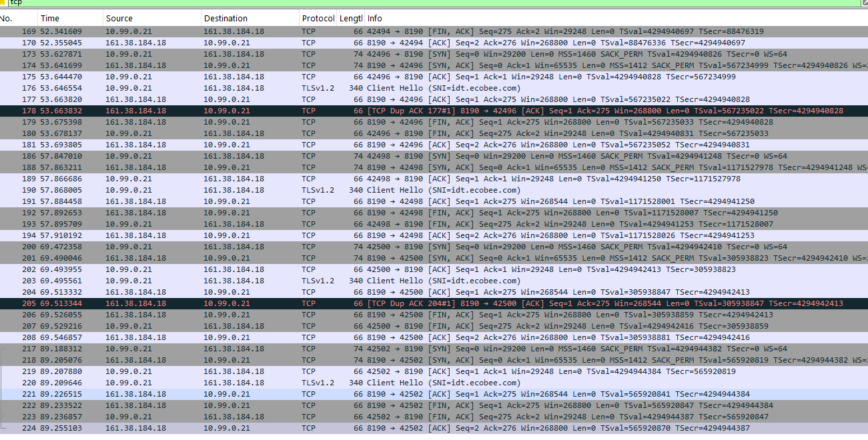Select packet 220 Client Hello row

point(434,383)
